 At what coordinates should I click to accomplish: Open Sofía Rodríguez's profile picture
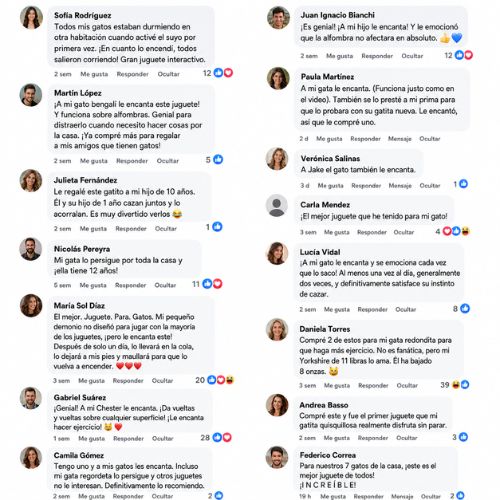click(x=31, y=18)
